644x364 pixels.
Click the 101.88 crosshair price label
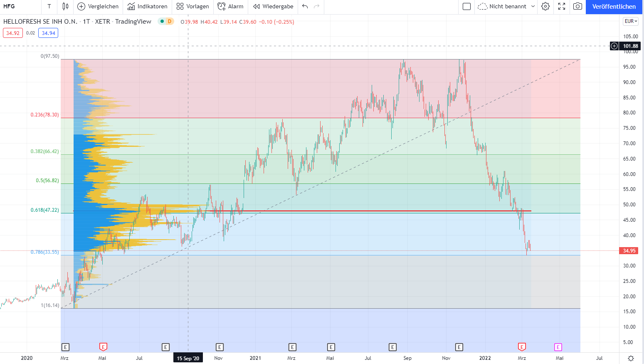click(x=630, y=46)
